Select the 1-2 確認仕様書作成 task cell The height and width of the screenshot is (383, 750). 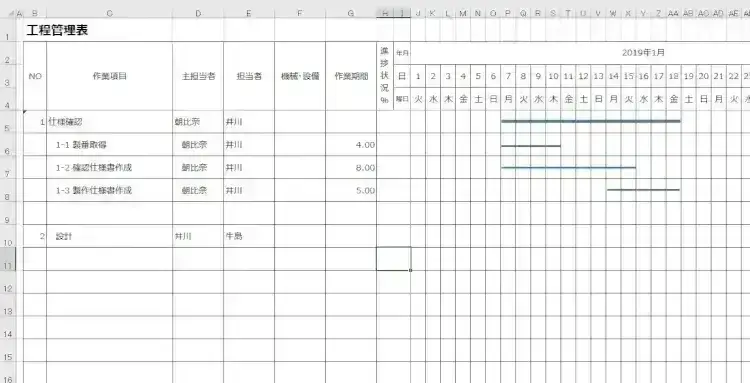110,168
